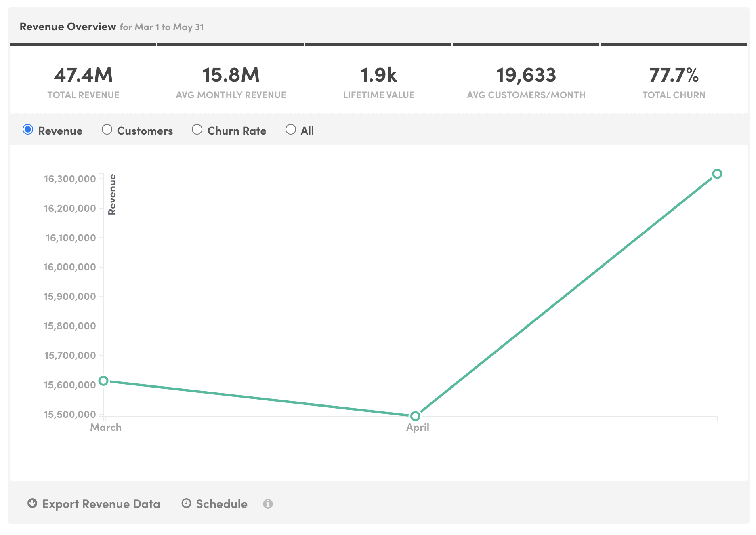Click the Avg Customers/Month stat card
This screenshot has width=756, height=535.
point(526,81)
